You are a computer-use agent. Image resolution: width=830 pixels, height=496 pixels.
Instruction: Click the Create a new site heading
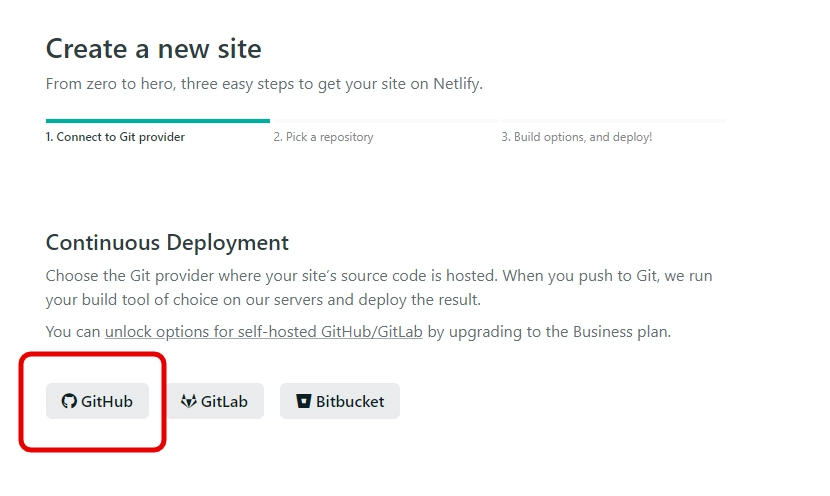(x=154, y=49)
